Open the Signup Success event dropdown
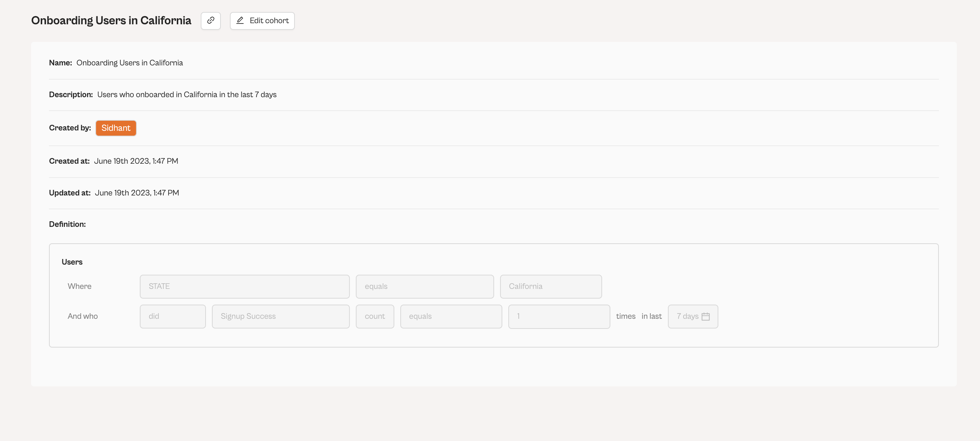980x441 pixels. (280, 317)
